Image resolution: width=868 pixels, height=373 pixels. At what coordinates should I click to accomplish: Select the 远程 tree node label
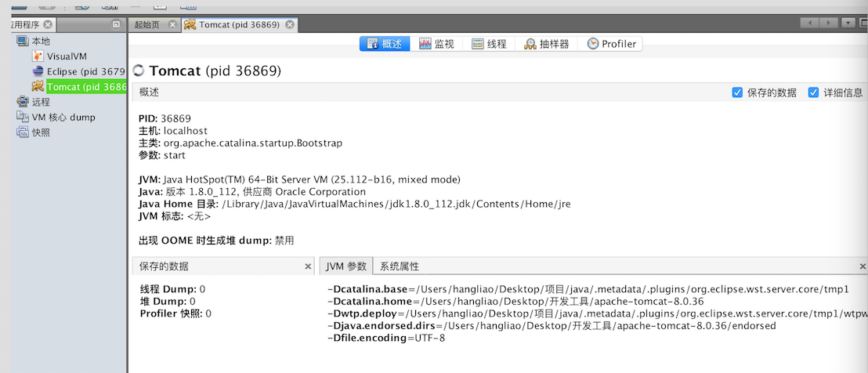click(x=41, y=102)
